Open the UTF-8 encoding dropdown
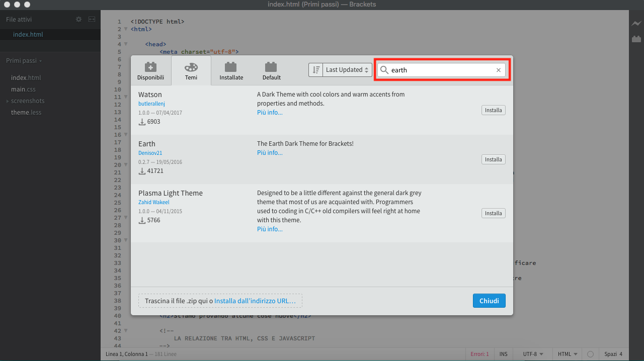The width and height of the screenshot is (644, 361). (533, 354)
